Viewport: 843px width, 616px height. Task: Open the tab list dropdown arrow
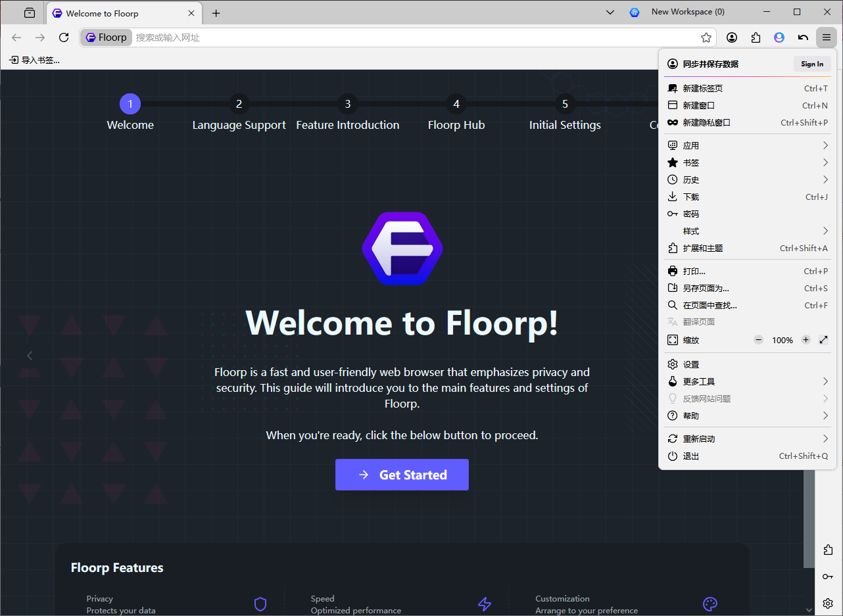click(x=610, y=11)
